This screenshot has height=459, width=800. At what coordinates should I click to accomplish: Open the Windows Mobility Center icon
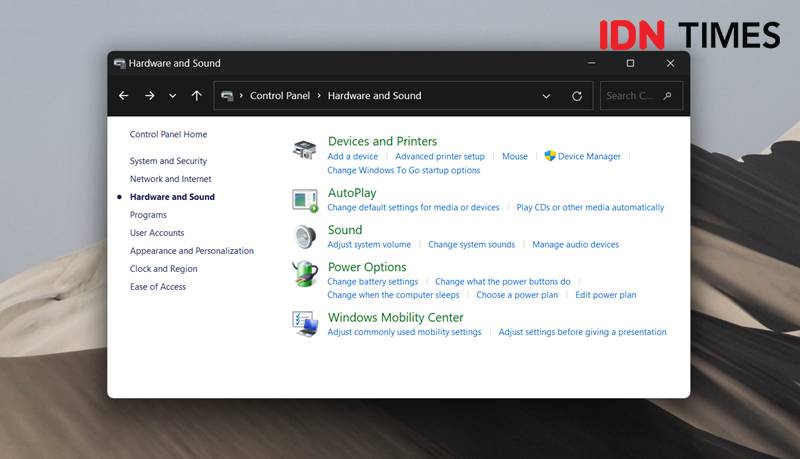click(x=305, y=324)
